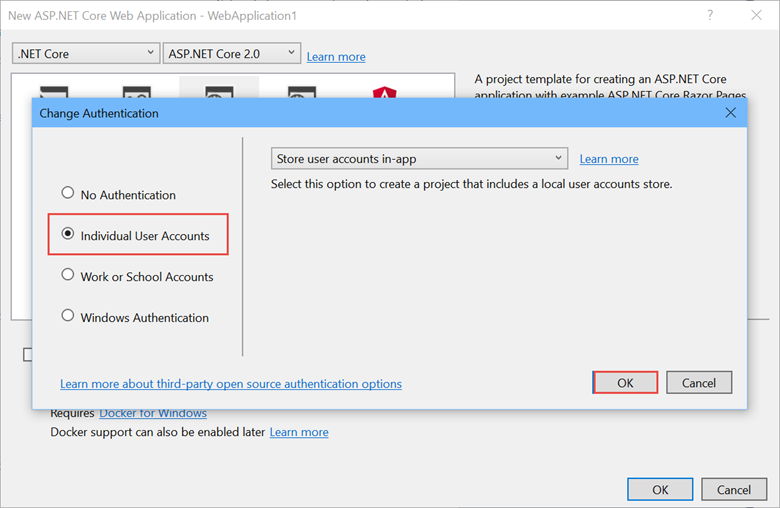Open third-party open source authentication options link
Viewport: 780px width, 508px height.
point(231,384)
